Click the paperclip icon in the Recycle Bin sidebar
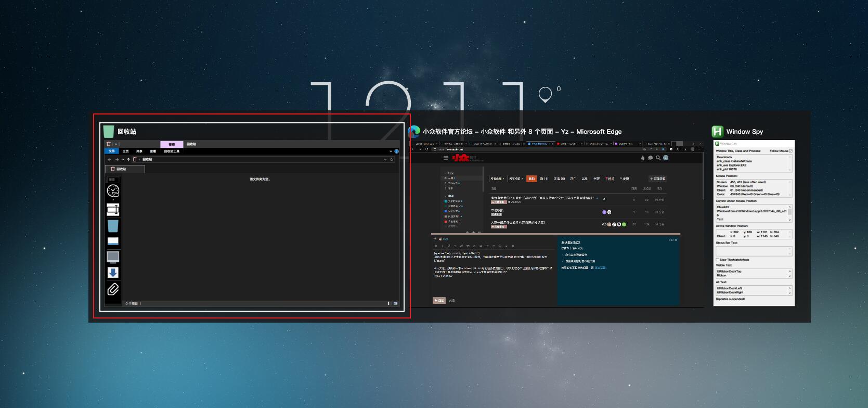868x408 pixels. [113, 289]
